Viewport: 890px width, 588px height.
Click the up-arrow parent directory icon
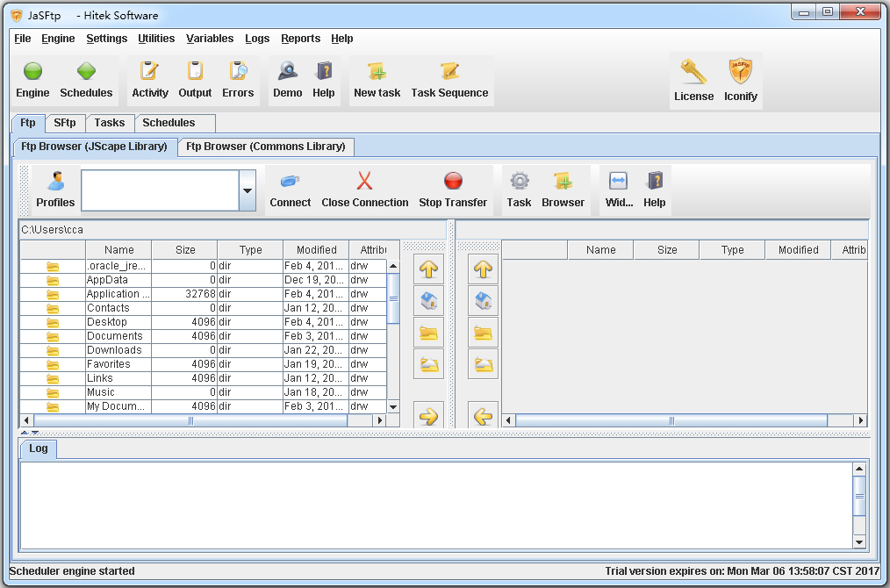(x=428, y=269)
